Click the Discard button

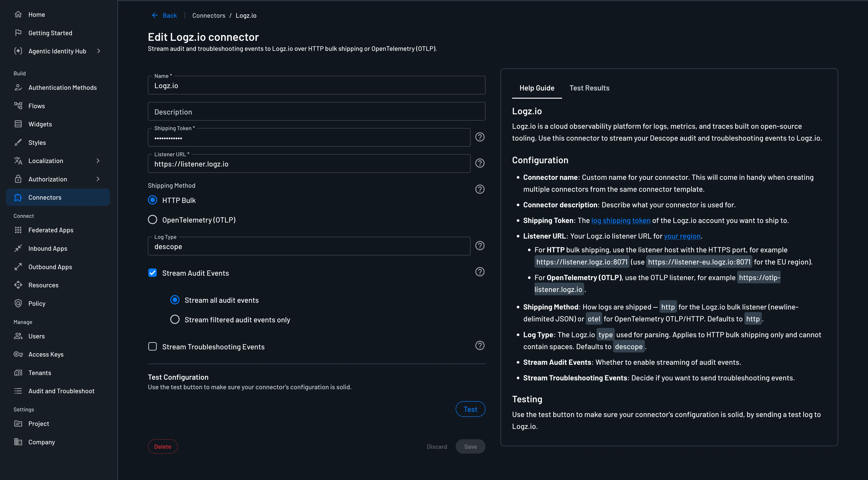click(437, 447)
